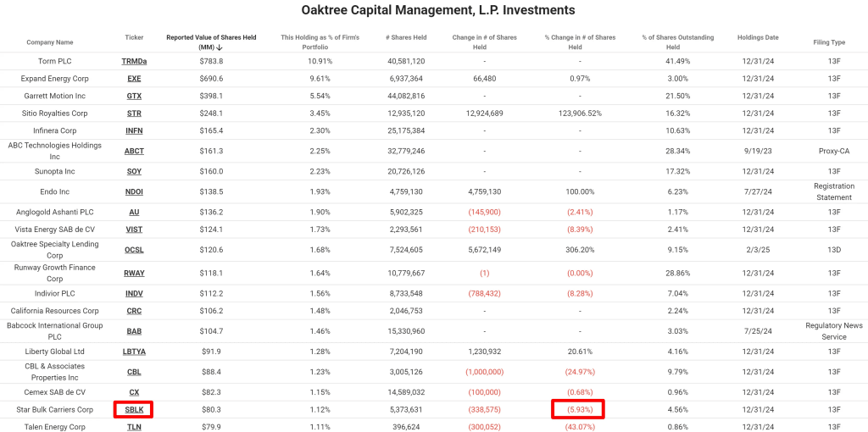Open the ABCT ticker link
Image resolution: width=868 pixels, height=432 pixels.
pos(134,151)
